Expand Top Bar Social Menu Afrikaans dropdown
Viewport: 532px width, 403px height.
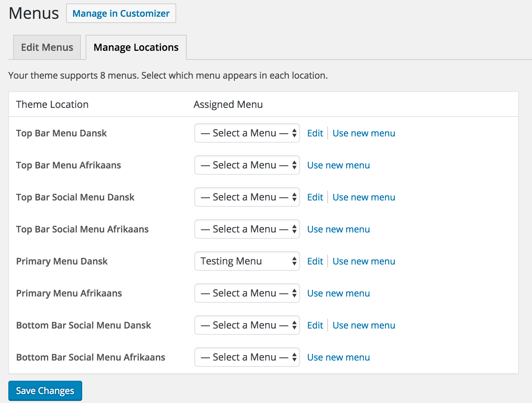[247, 229]
